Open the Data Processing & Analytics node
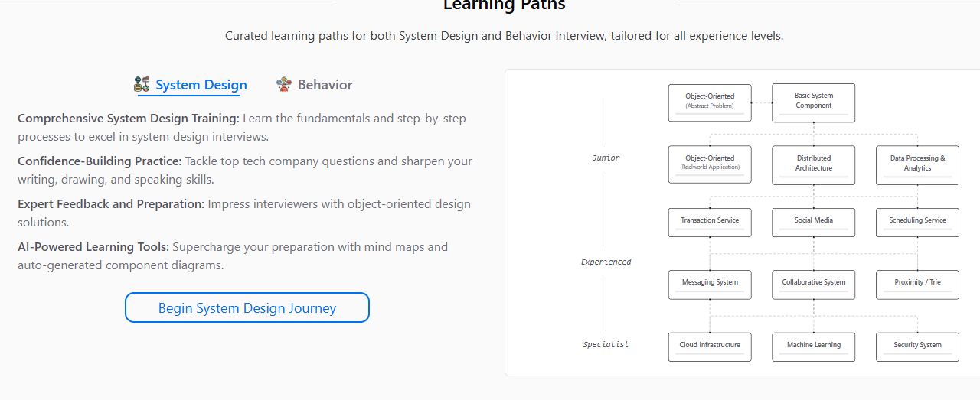The width and height of the screenshot is (980, 400). coord(917,164)
